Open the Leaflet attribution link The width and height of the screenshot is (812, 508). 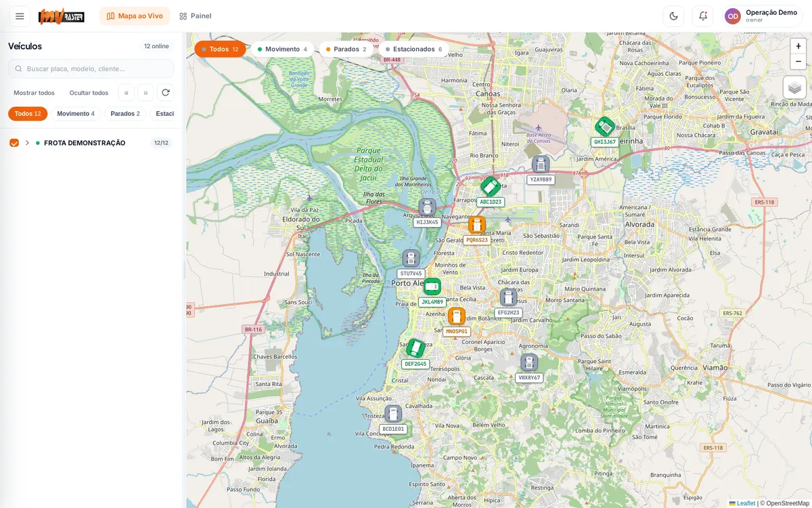[742, 503]
